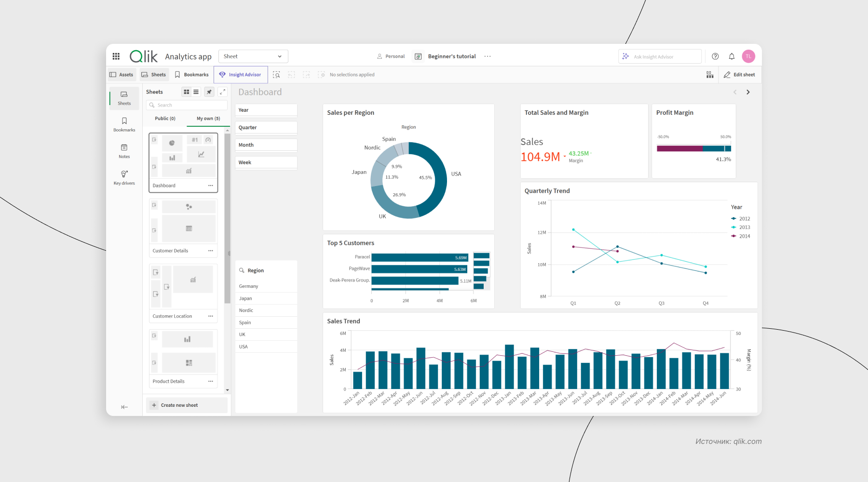Click Create new sheet button
This screenshot has height=482, width=868.
click(x=187, y=405)
